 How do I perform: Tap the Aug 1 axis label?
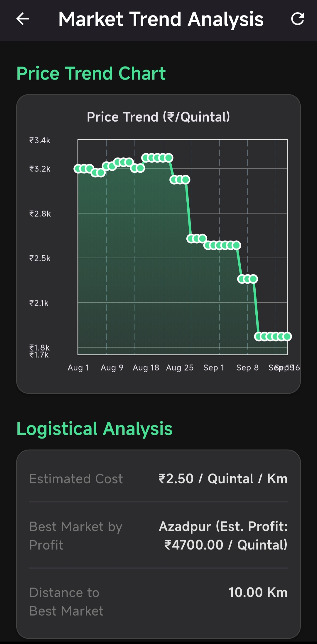[x=78, y=368]
